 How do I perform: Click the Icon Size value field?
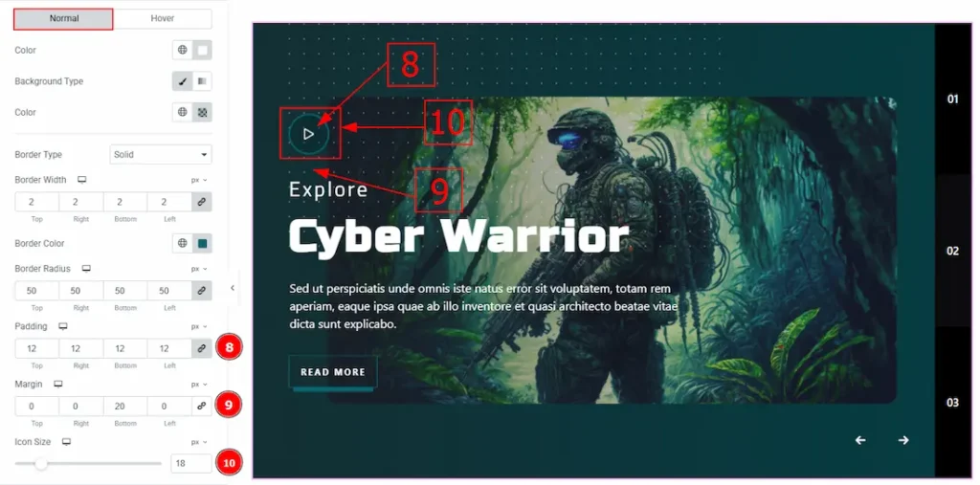pyautogui.click(x=190, y=463)
